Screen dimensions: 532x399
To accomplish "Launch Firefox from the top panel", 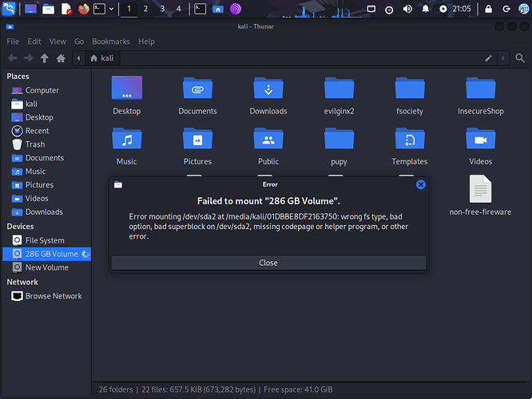I will coord(83,9).
